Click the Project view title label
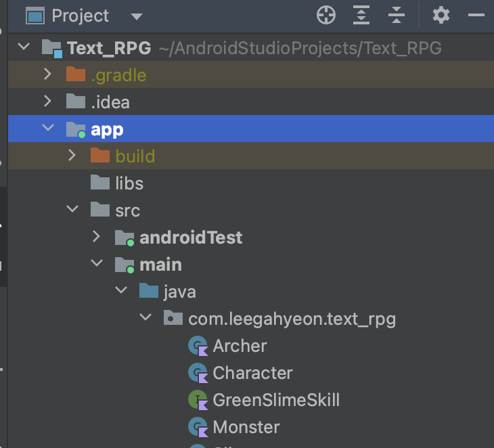The height and width of the screenshot is (448, 494). click(81, 16)
